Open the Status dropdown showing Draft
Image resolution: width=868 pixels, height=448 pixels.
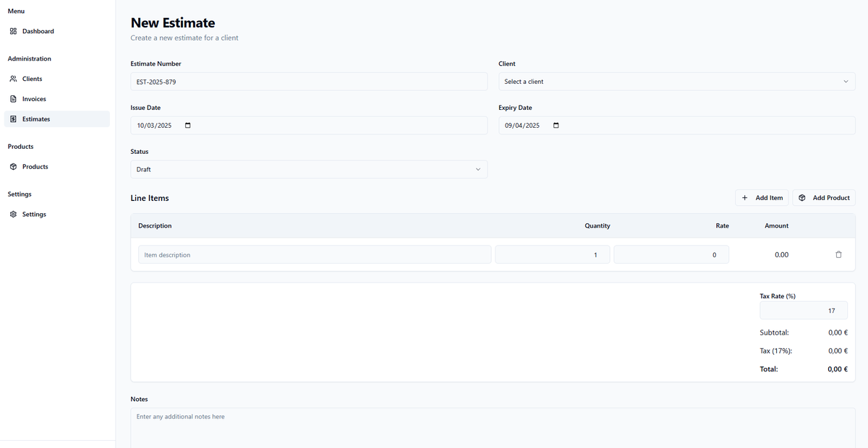tap(309, 169)
